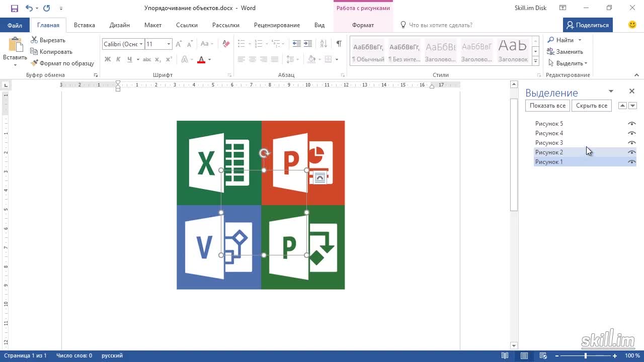Toggle bold Ж formatting
Viewport: 644px width, 362px height.
pyautogui.click(x=107, y=59)
